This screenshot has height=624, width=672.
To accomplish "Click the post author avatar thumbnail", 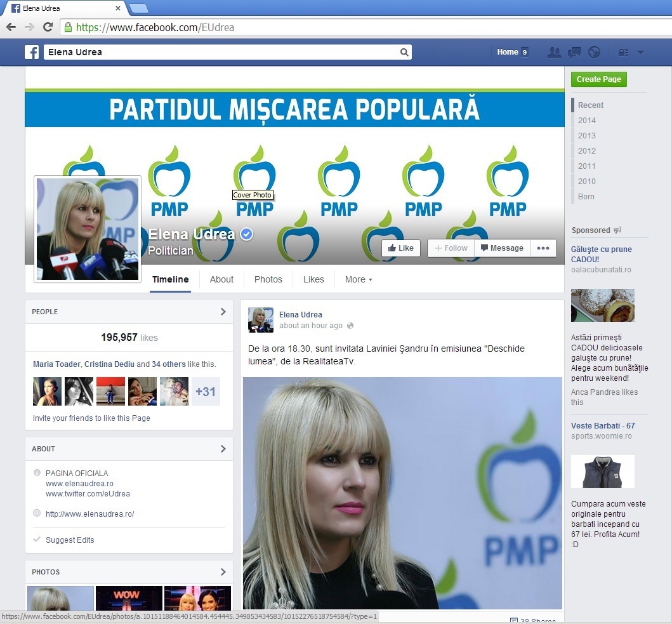I will tap(261, 320).
